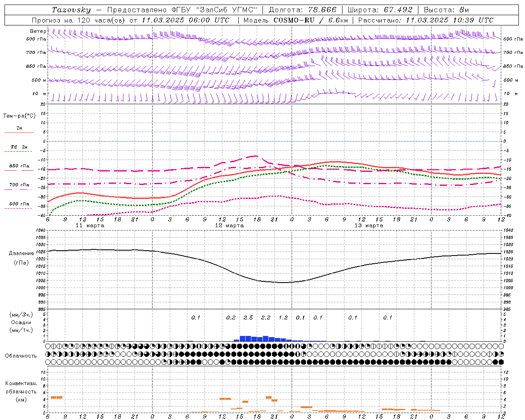Click the 12 марта date label
525x420 pixels.
coord(229,226)
